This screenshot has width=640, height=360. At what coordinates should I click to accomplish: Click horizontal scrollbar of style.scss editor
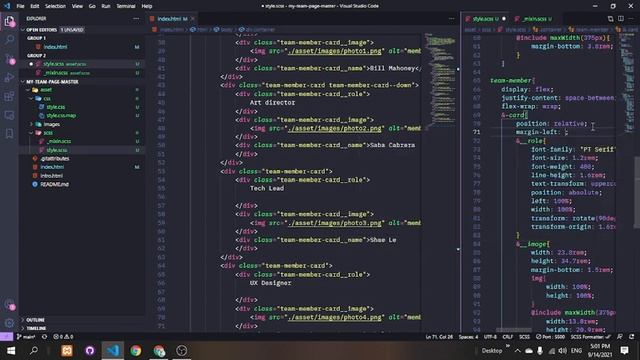point(513,330)
